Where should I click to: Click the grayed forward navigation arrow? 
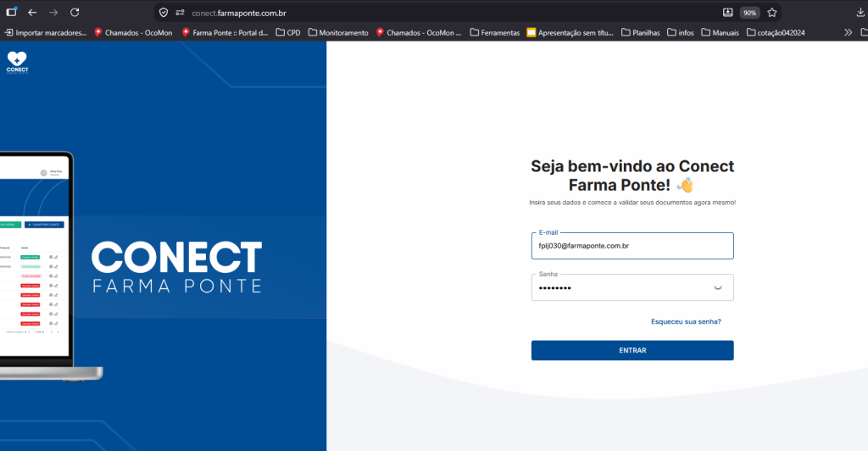pyautogui.click(x=53, y=13)
